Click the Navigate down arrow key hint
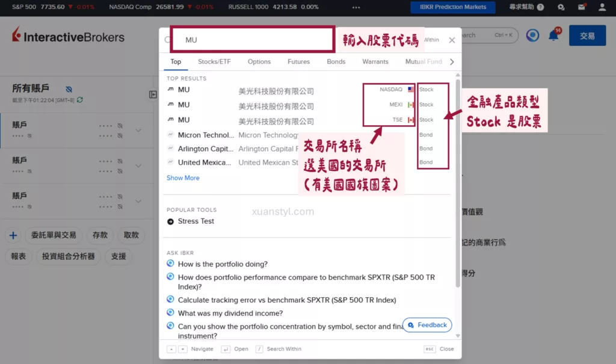Viewport: 616px width, 364px height. tap(183, 349)
